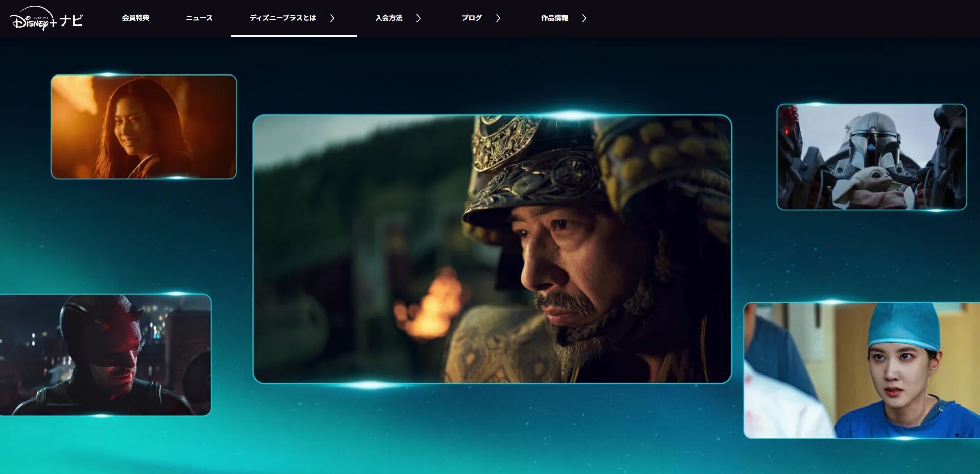This screenshot has height=474, width=980.
Task: Open the 入会方法 menu item
Action: 389,18
